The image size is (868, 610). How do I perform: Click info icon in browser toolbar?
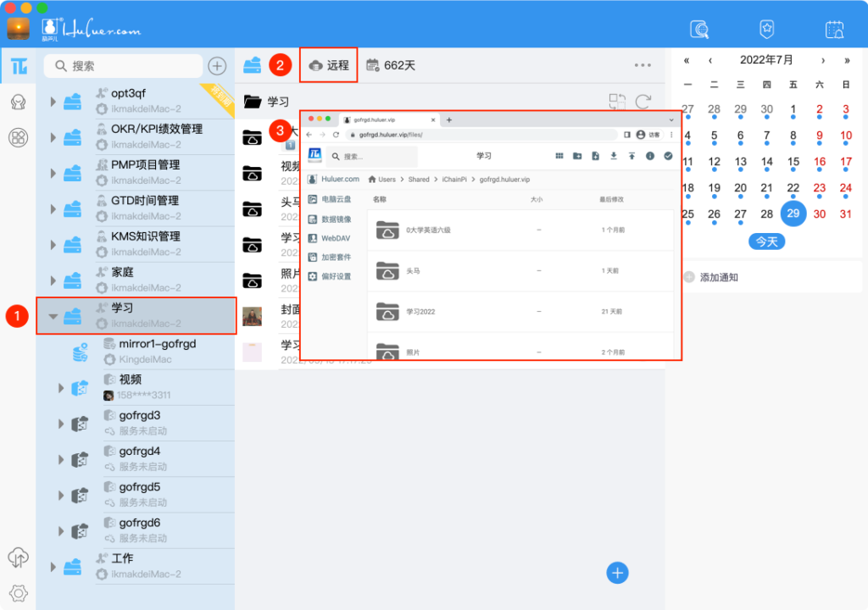tap(650, 156)
